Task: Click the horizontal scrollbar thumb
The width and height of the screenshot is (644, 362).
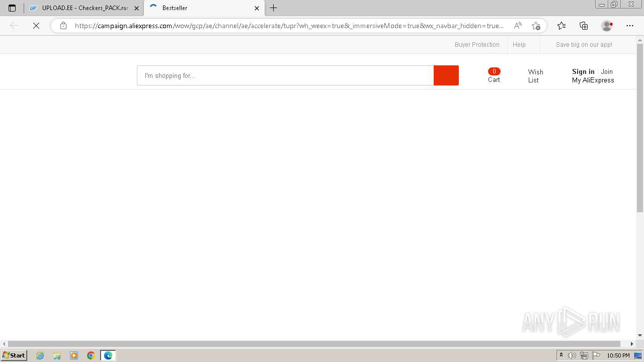Action: click(x=314, y=344)
